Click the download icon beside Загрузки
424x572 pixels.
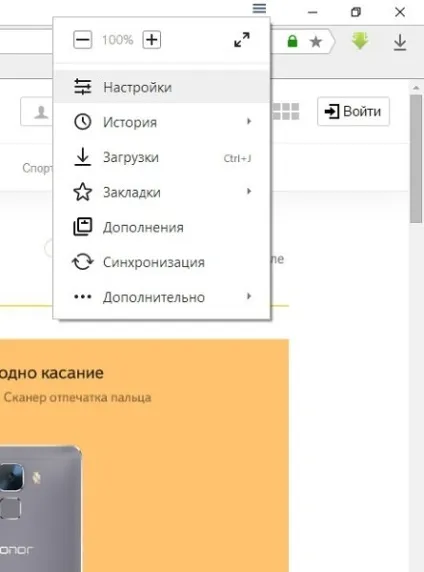83,157
